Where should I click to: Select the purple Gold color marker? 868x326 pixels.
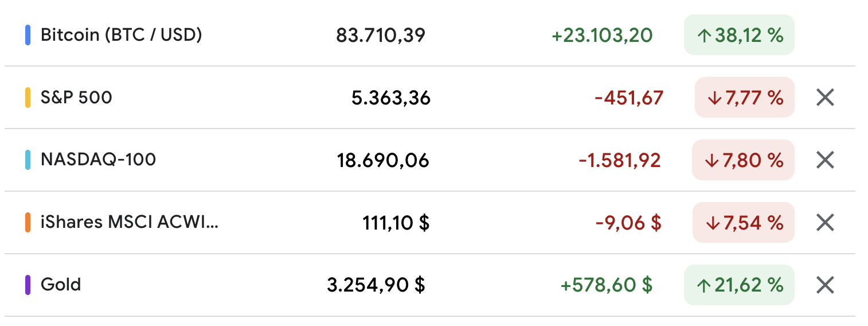point(28,285)
